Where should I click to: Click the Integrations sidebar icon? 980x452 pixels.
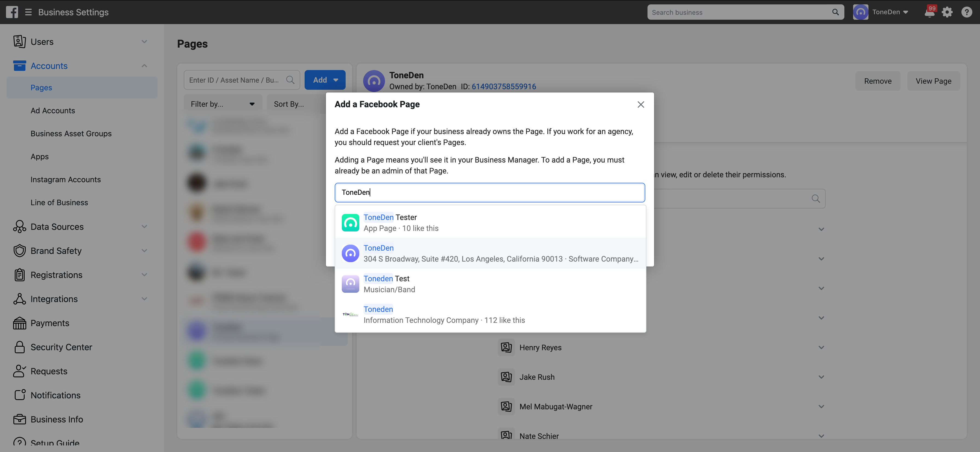tap(19, 299)
